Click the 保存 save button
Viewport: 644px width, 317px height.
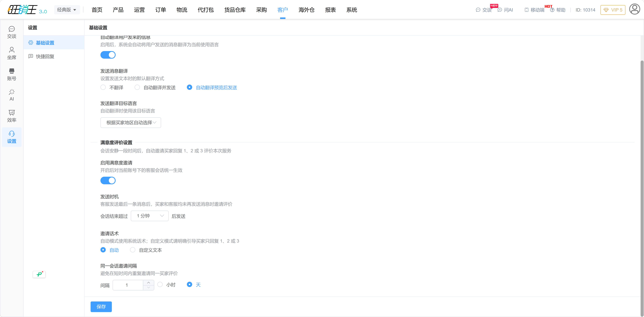[101, 307]
